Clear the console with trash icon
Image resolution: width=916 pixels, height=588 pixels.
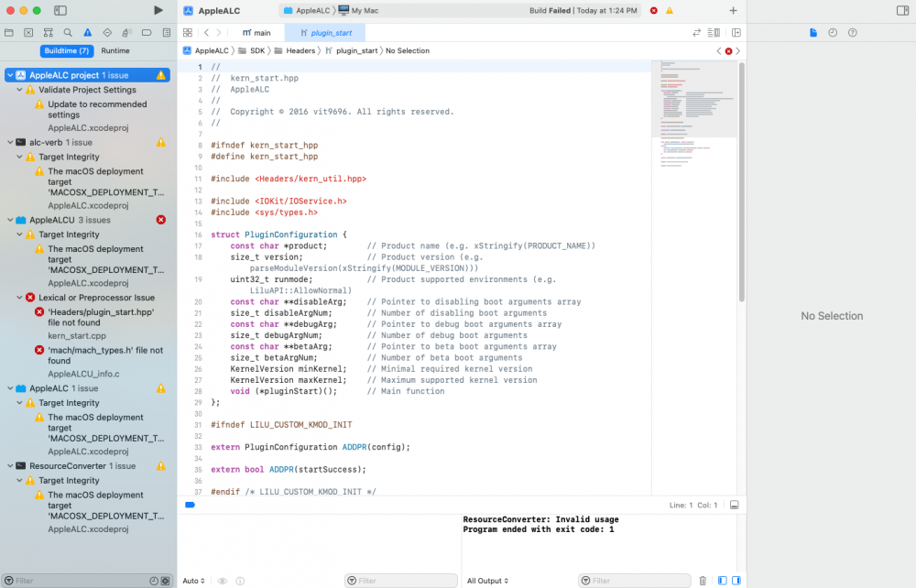pyautogui.click(x=703, y=581)
